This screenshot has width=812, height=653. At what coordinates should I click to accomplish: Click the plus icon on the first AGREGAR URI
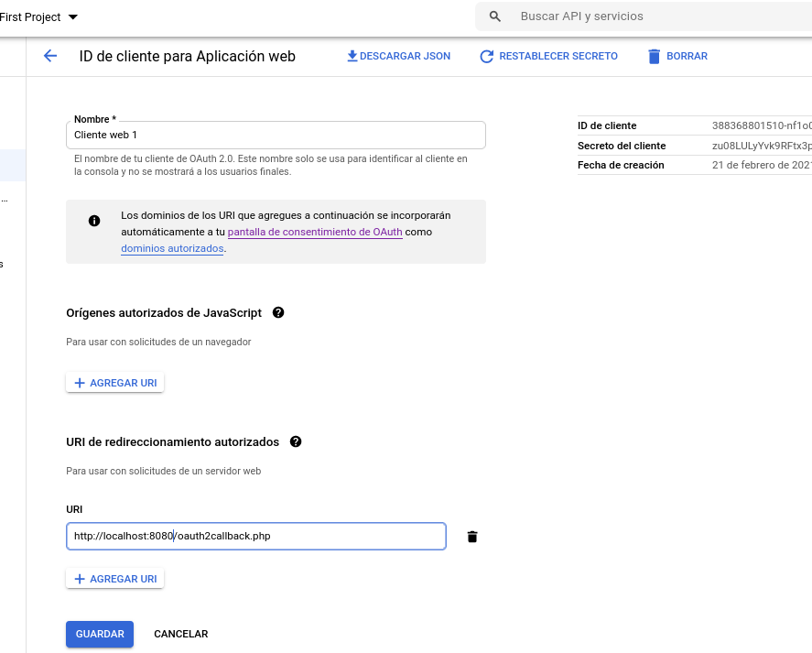[78, 382]
